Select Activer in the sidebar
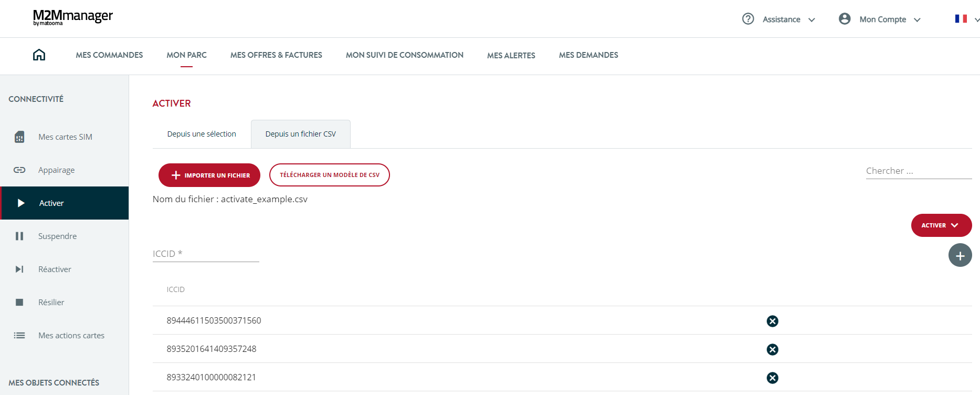This screenshot has height=395, width=980. [x=65, y=203]
